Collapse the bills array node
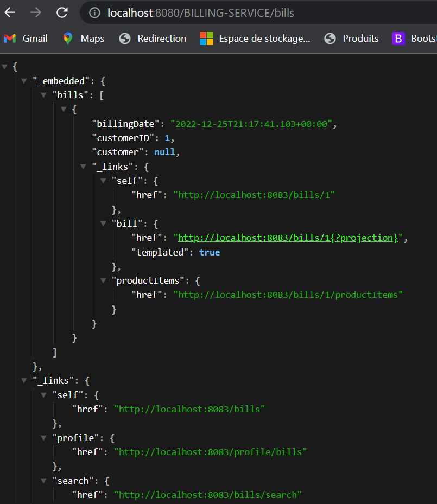The width and height of the screenshot is (437, 504). tap(43, 94)
